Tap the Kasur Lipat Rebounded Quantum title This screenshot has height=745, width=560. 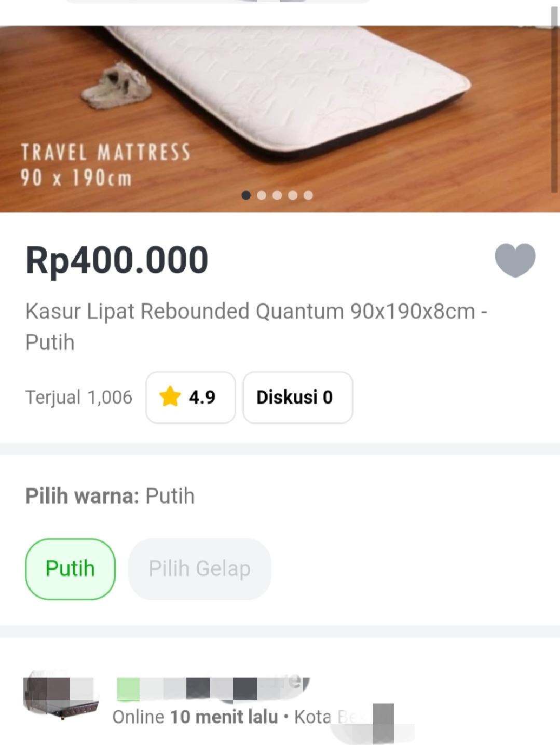[x=256, y=327]
